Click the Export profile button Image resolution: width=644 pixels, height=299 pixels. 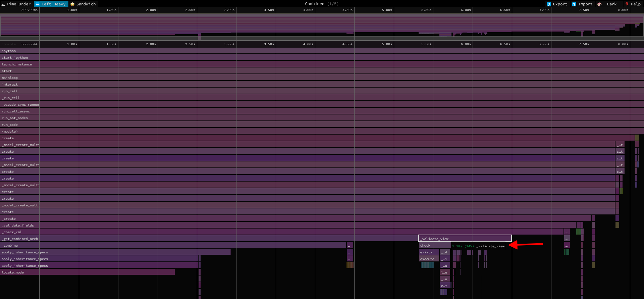(557, 4)
